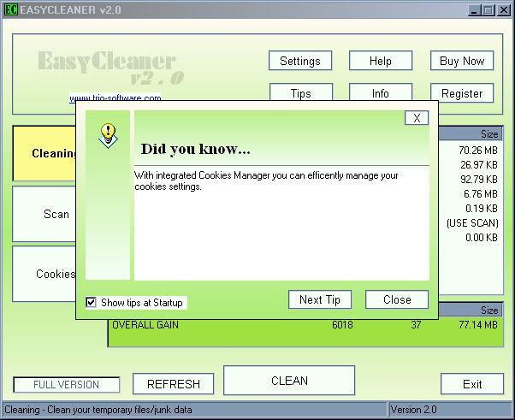Click the Buy Now button
The image size is (515, 420).
[x=462, y=61]
